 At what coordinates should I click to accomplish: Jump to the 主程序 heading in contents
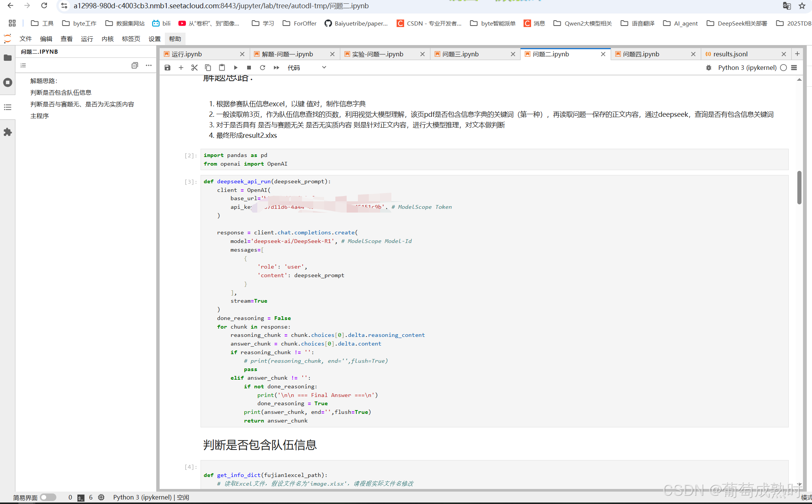click(x=39, y=116)
